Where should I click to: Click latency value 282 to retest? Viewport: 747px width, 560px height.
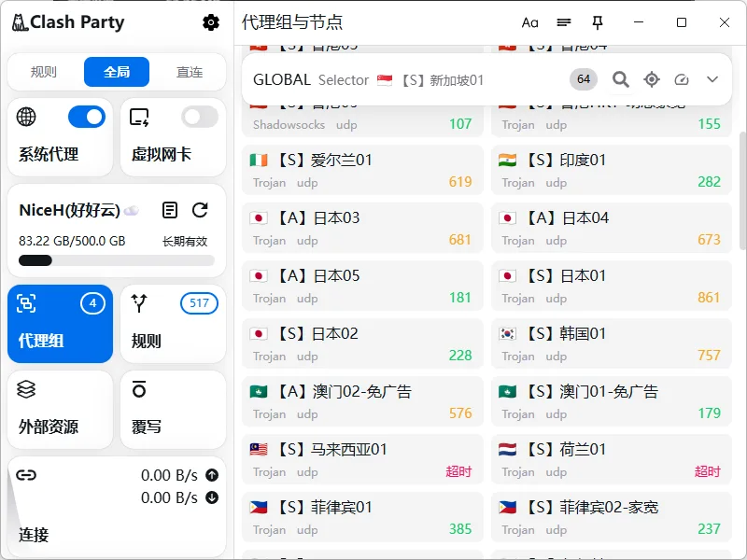(709, 182)
